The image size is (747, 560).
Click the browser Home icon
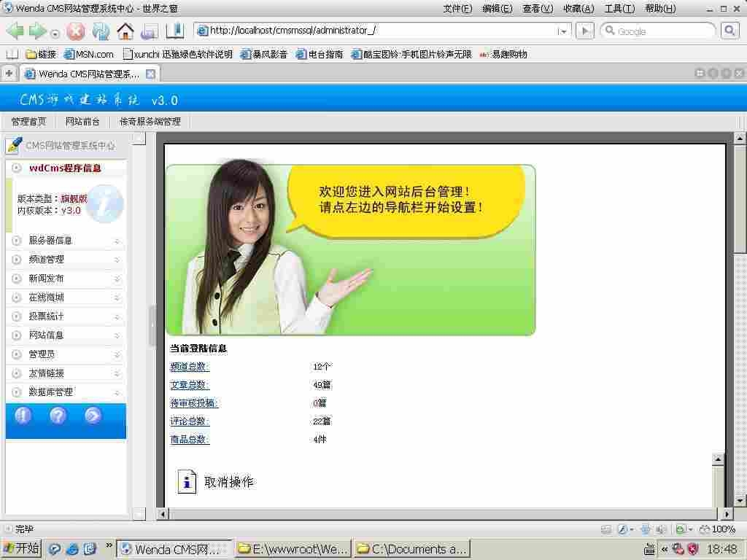point(125,31)
